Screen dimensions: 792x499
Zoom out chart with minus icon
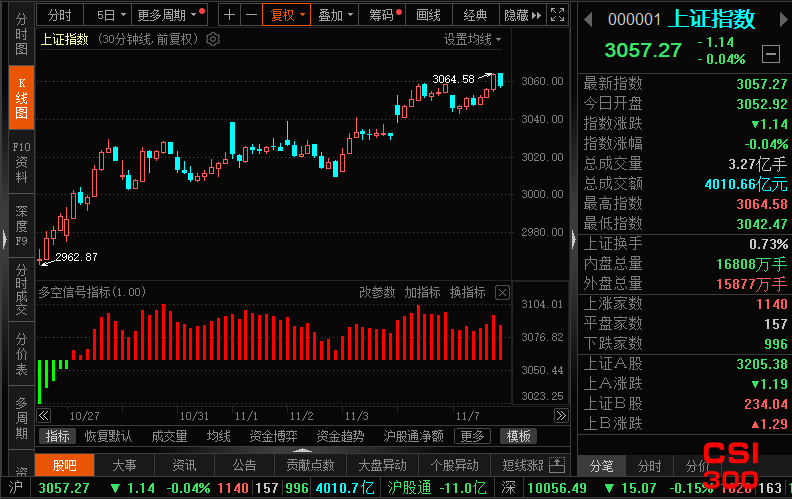(251, 15)
